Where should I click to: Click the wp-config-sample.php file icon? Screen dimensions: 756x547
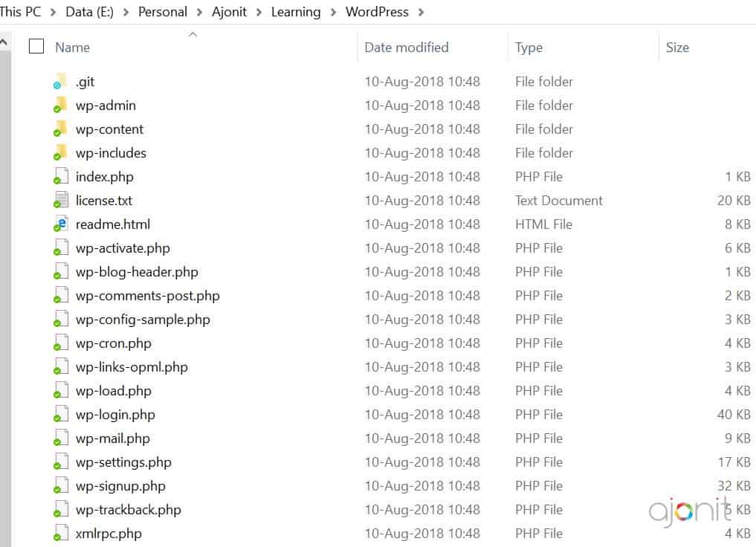[60, 319]
